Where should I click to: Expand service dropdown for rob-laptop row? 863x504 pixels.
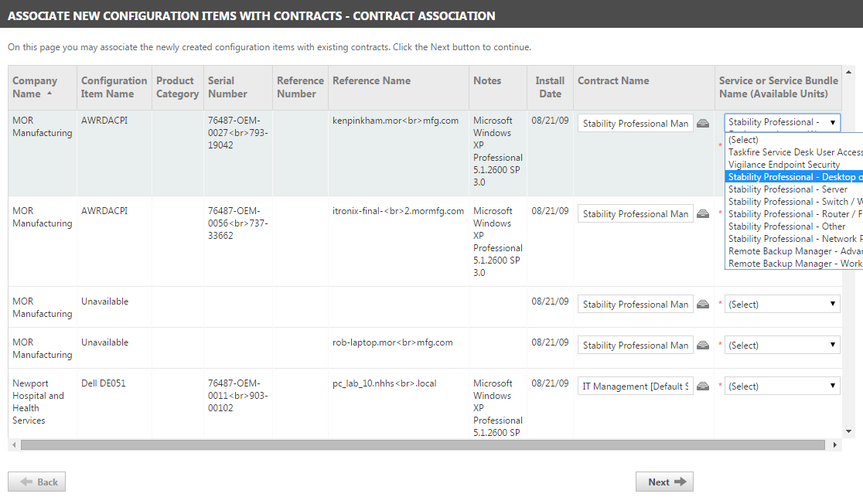782,346
